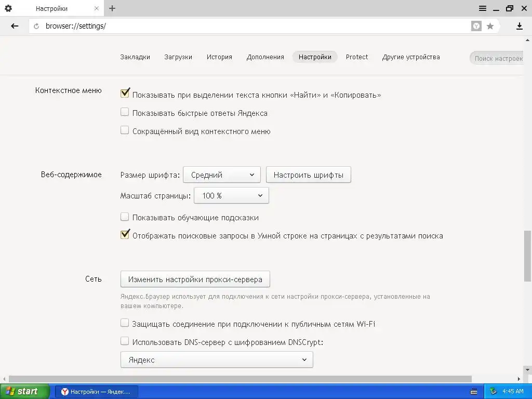Image resolution: width=532 pixels, height=399 pixels.
Task: Enable Сокращённый вид контекстного меню
Action: click(x=125, y=130)
